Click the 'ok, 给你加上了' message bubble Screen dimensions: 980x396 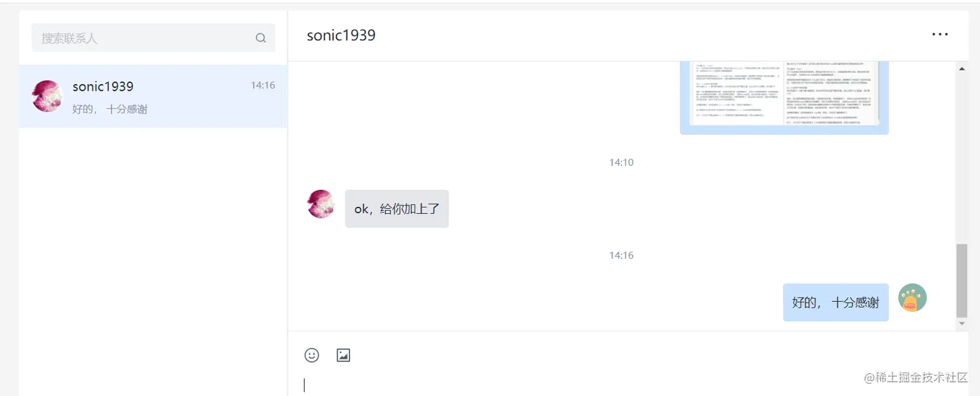coord(397,208)
